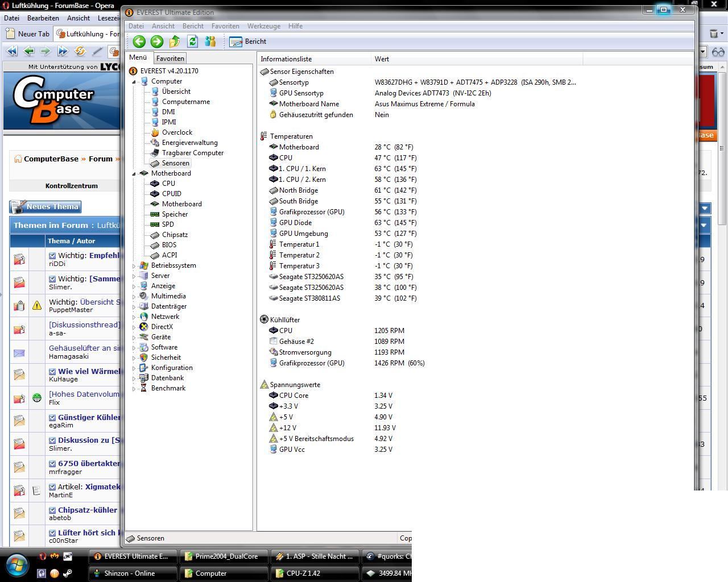The width and height of the screenshot is (728, 582).
Task: Open the Kontrollzentrum link in forum page
Action: [x=72, y=186]
